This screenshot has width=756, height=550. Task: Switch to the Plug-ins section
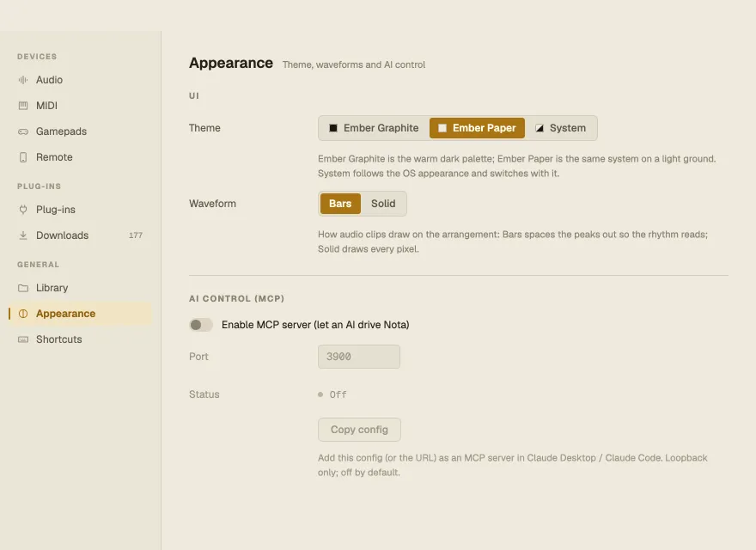(80, 210)
